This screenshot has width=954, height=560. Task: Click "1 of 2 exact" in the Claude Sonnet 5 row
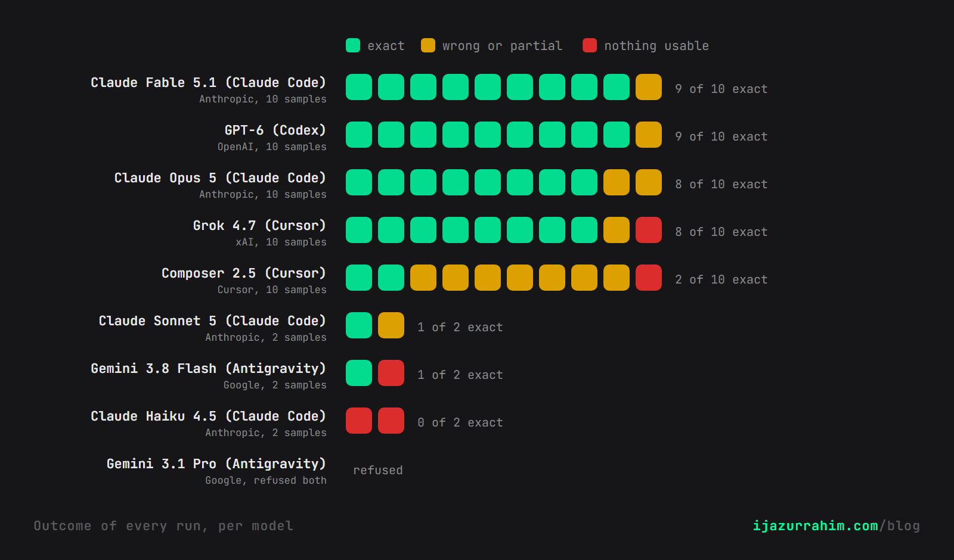pos(460,327)
